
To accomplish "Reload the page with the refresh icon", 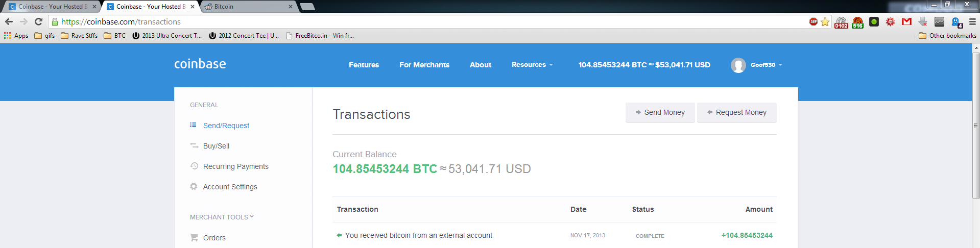I will point(38,21).
